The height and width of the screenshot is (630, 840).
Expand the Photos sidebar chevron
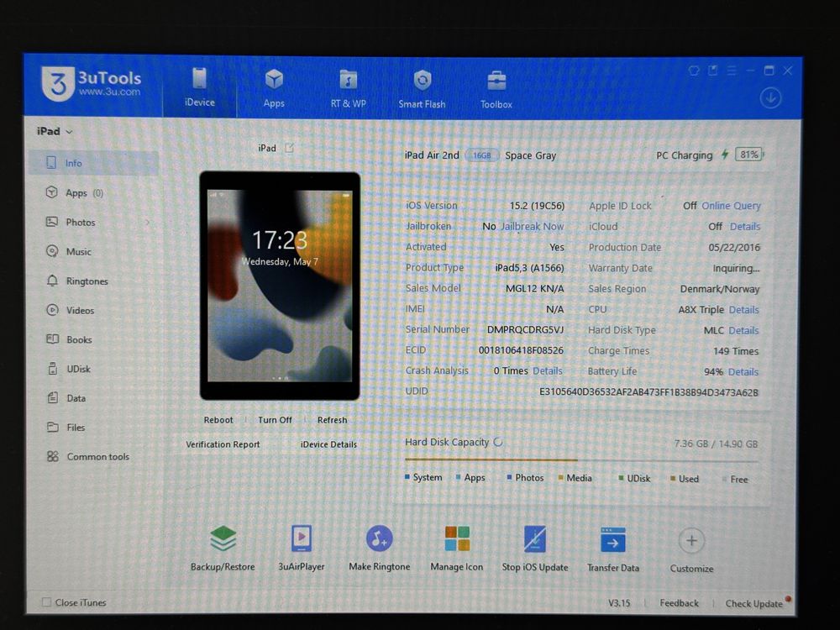click(x=148, y=222)
